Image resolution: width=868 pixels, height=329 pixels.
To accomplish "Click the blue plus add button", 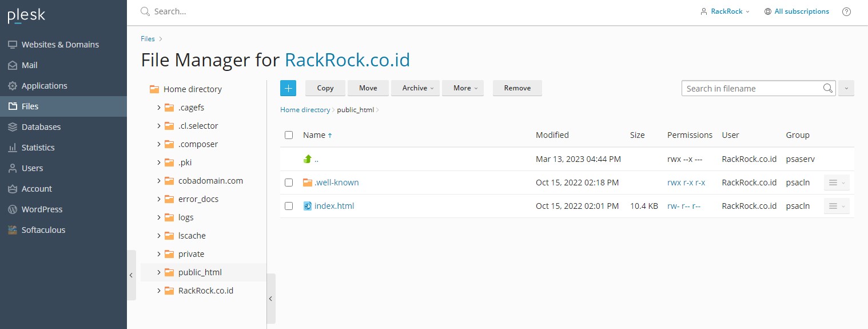I will coord(288,88).
